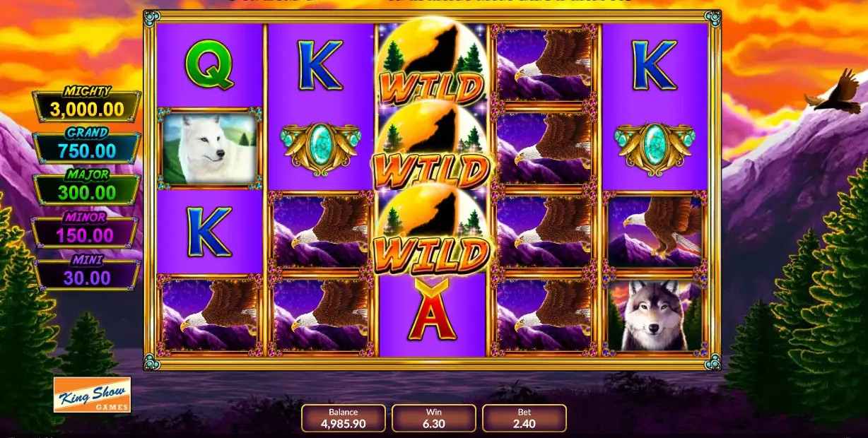This screenshot has height=438, width=868.
Task: Select the Grand 750.00 jackpot panel
Action: [x=86, y=147]
